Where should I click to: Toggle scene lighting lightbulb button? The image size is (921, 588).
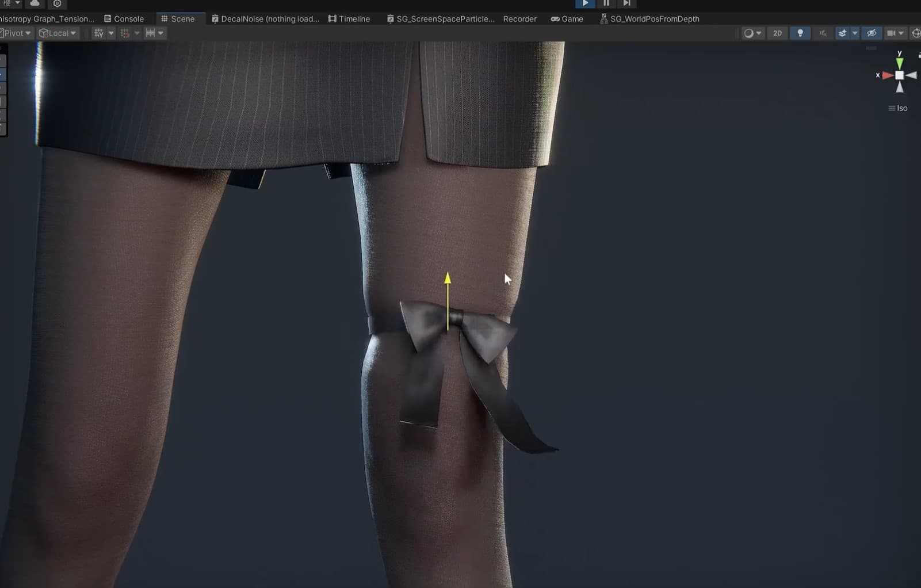coord(800,33)
